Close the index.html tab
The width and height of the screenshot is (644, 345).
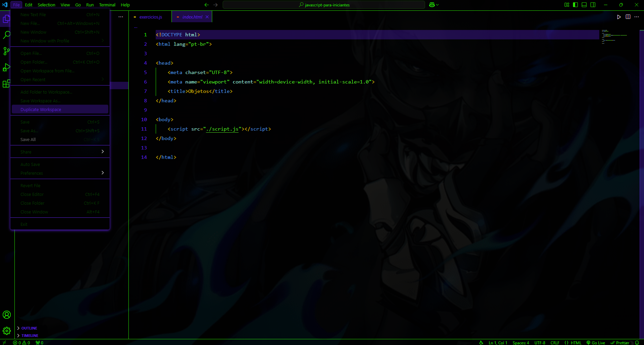point(207,17)
